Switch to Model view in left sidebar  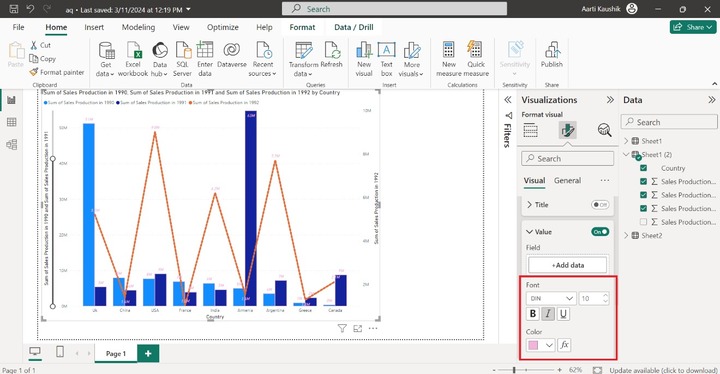tap(11, 144)
